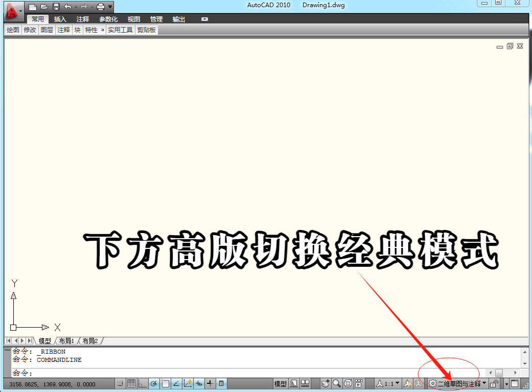
Task: Go to the 输出 ribbon tab
Action: pyautogui.click(x=179, y=19)
